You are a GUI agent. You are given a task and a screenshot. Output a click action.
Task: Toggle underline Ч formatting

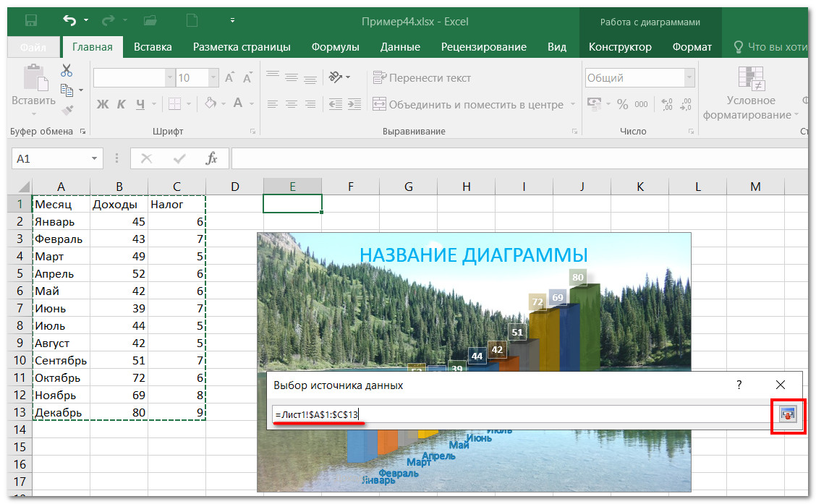click(140, 104)
